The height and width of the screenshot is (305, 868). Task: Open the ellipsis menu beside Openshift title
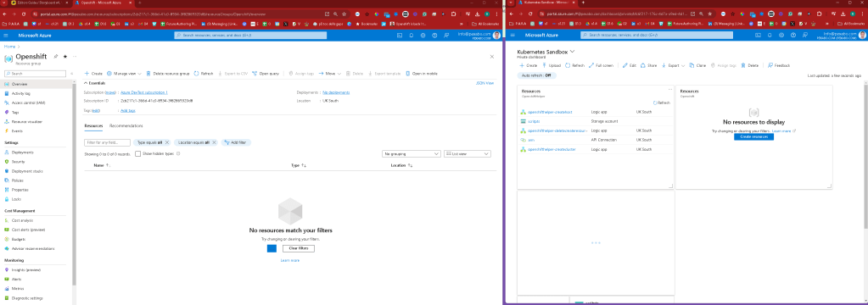pos(75,57)
